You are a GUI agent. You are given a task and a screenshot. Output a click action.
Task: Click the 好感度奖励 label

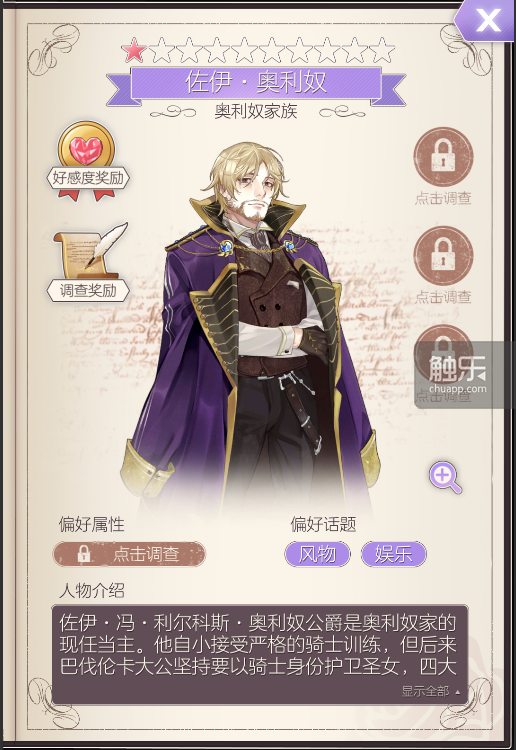click(x=88, y=178)
